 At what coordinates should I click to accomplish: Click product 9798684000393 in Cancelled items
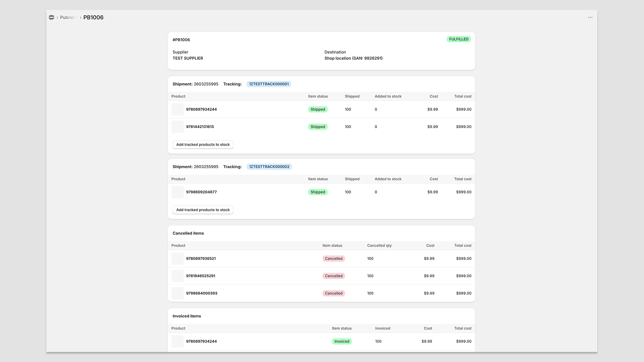(x=202, y=293)
